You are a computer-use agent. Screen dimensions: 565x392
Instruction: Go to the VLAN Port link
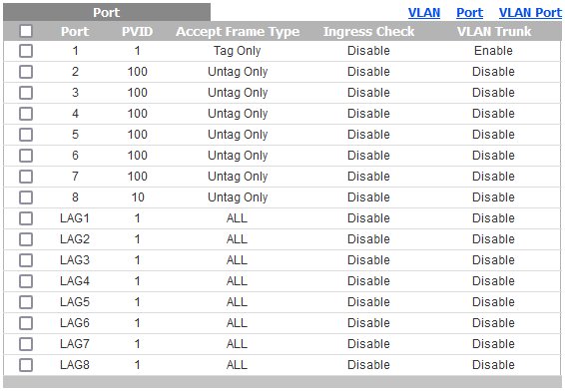[530, 13]
